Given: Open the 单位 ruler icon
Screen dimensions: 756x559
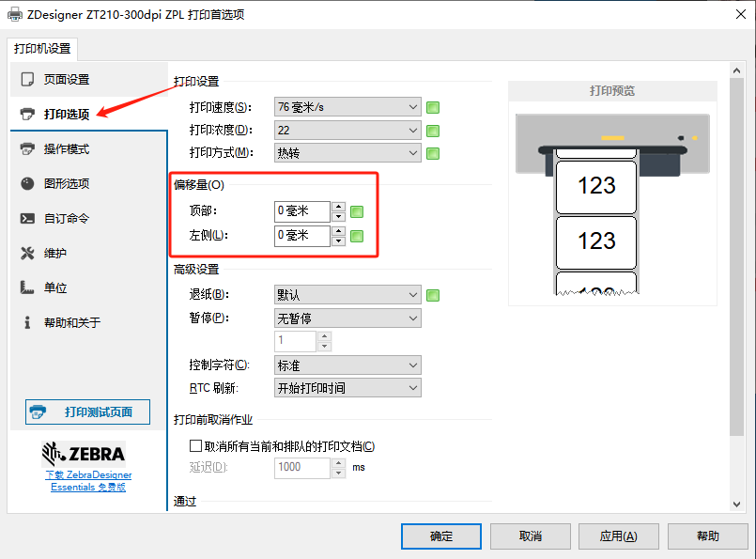Looking at the screenshot, I should coord(27,288).
